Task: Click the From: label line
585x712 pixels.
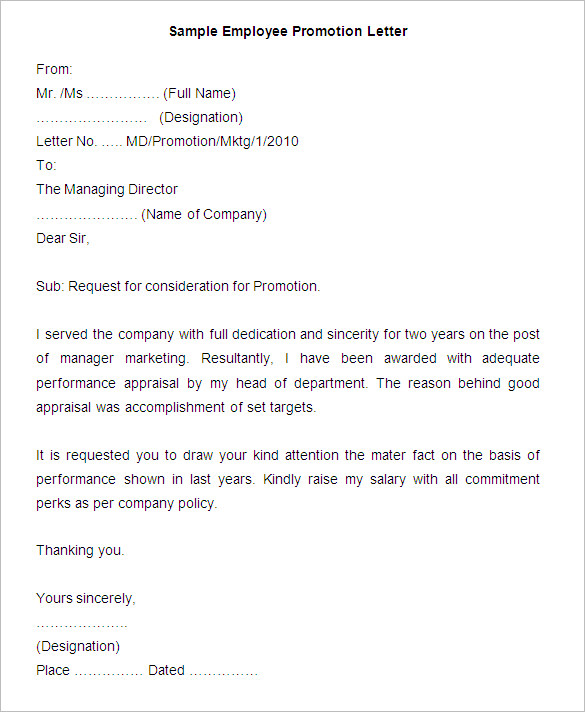Action: click(x=54, y=69)
